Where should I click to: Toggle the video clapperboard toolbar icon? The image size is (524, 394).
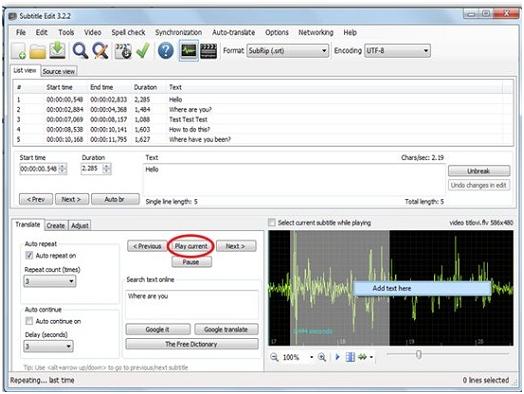point(208,51)
